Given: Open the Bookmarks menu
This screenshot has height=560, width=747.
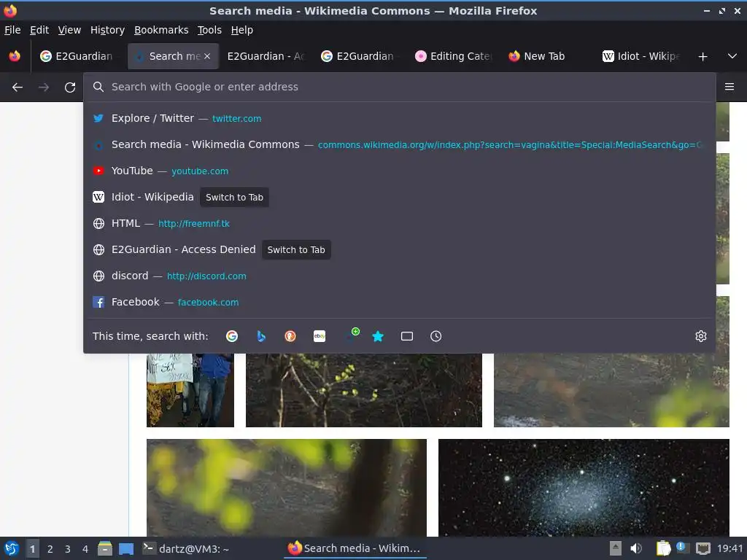Looking at the screenshot, I should (161, 30).
